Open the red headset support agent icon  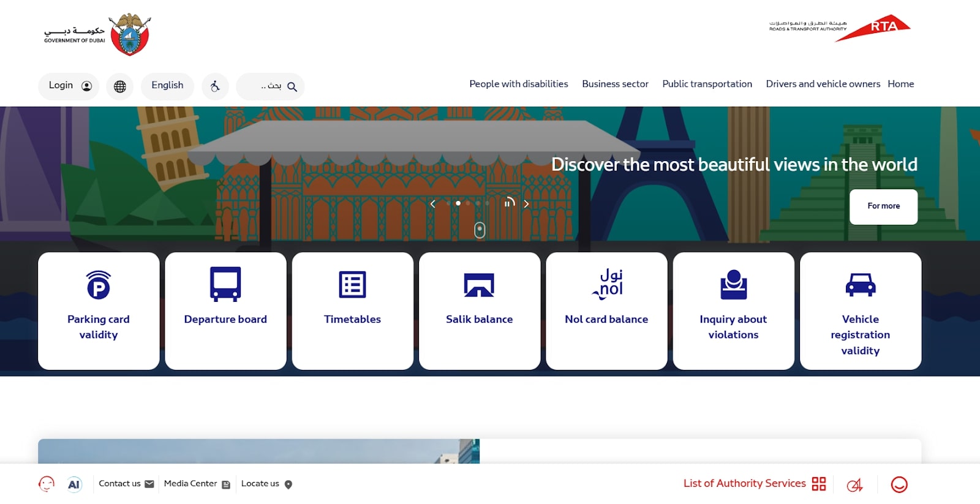(x=47, y=484)
